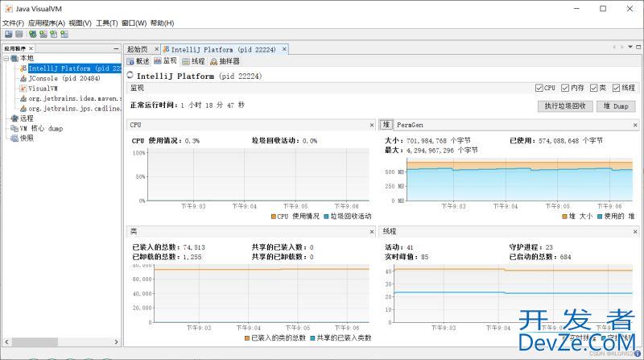Click the Load snapshot toolbar icon
Viewport: 644px width, 360px height.
[8, 35]
